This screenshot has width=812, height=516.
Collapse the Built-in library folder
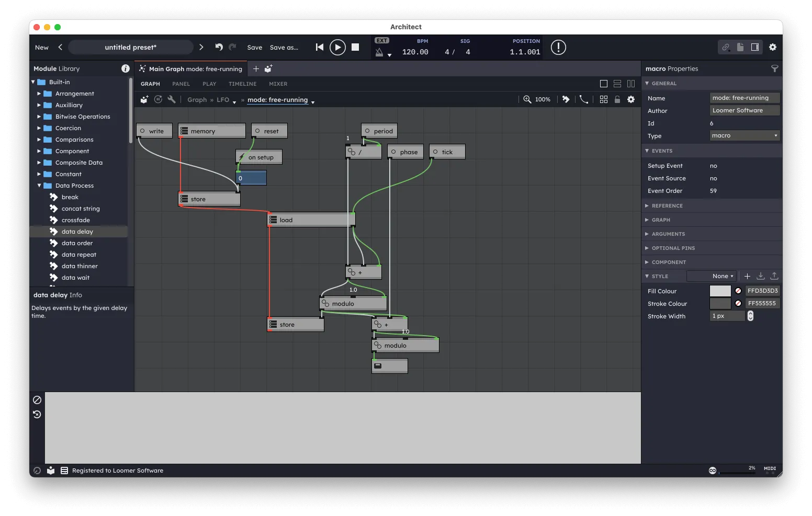33,82
